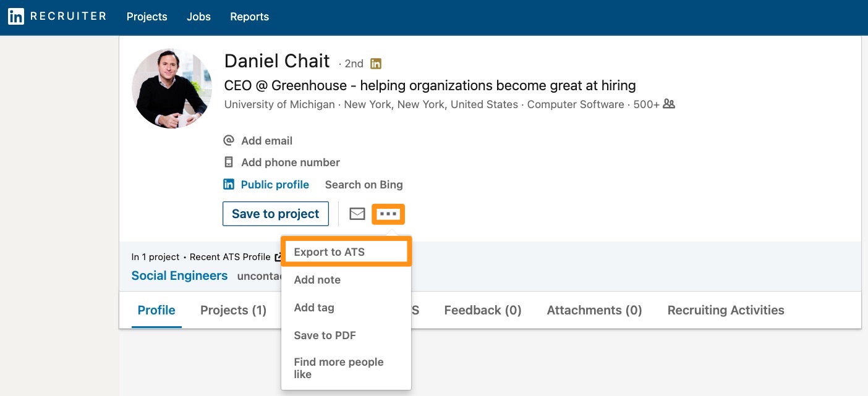
Task: Click the 500+ connections people icon
Action: (669, 104)
